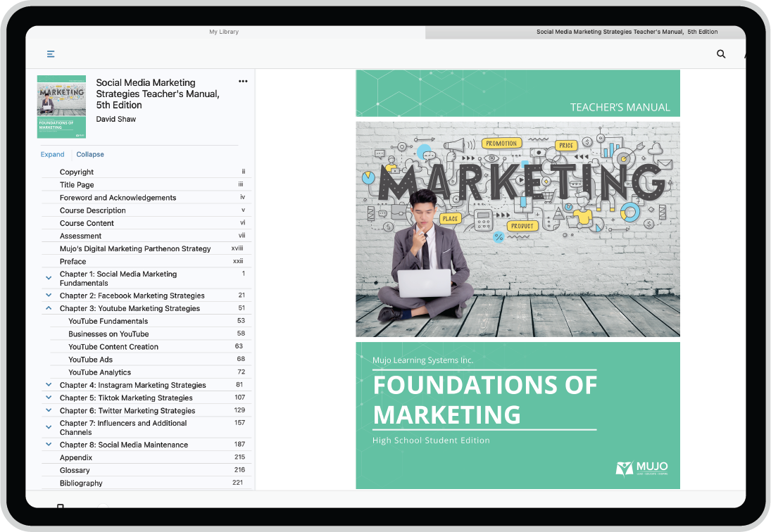771x532 pixels.
Task: Expand Chapter 7 Influencers chevron
Action: pos(49,427)
